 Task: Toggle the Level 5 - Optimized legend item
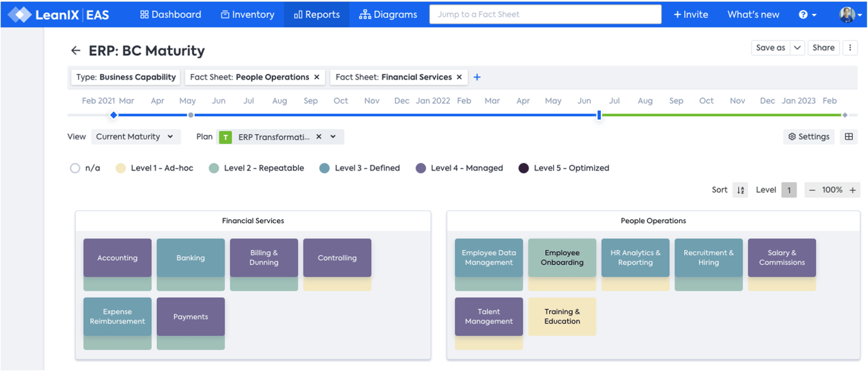coord(563,168)
